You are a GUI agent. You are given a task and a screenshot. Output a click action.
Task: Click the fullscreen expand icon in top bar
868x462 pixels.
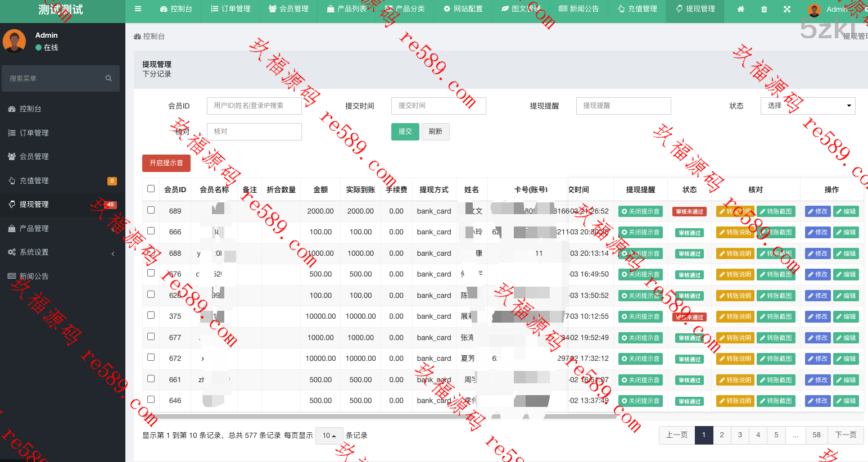tap(787, 10)
